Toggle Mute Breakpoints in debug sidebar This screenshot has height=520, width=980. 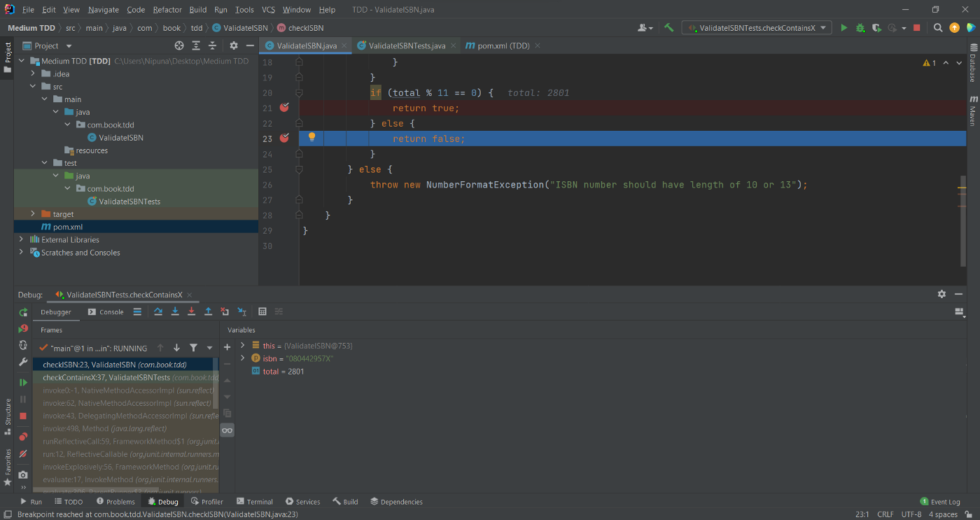(x=23, y=454)
